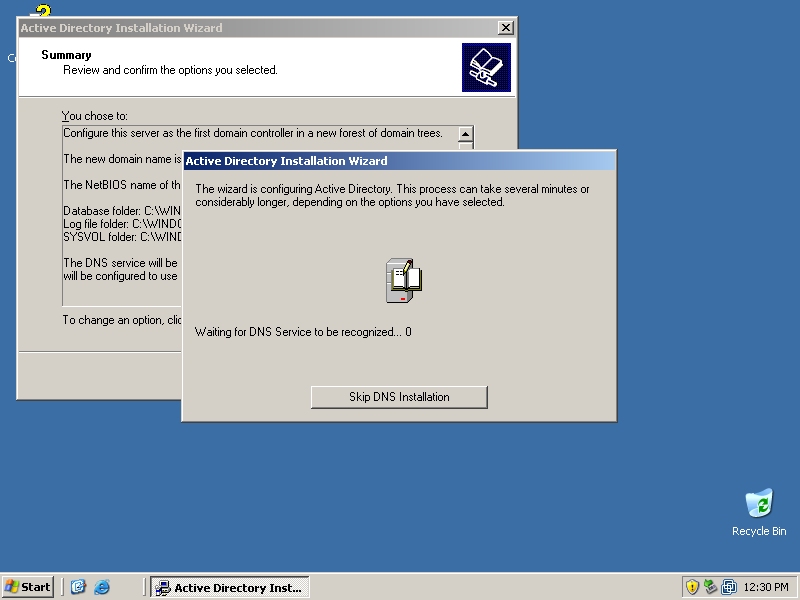Click the security shield tray icon
This screenshot has width=800, height=600.
(691, 587)
